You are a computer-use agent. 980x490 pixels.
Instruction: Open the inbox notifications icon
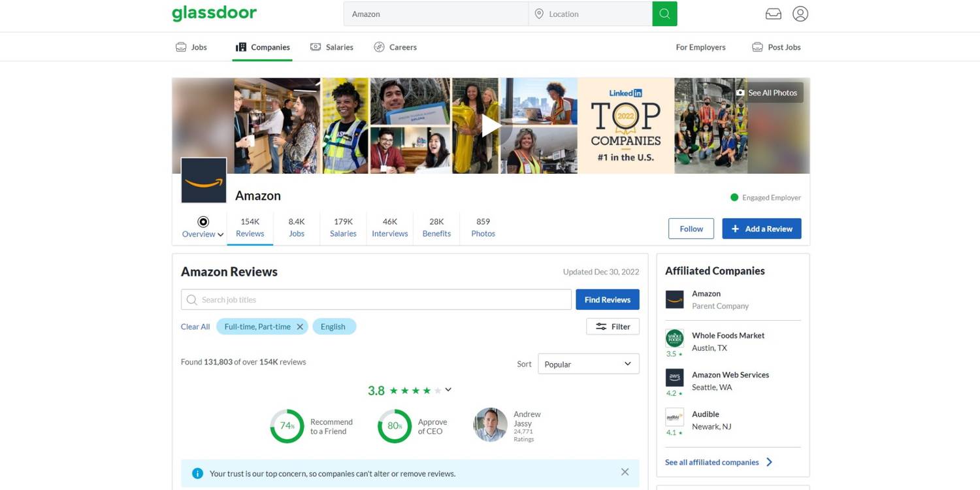pyautogui.click(x=773, y=14)
